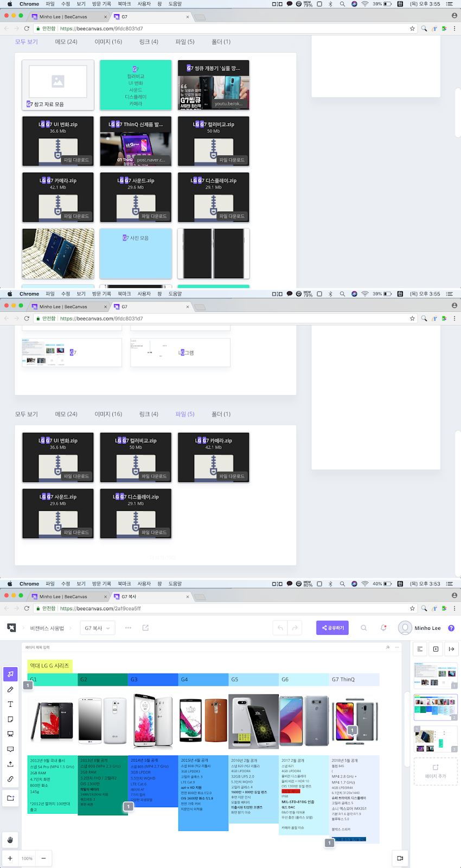The width and height of the screenshot is (461, 868).
Task: Click the 페이지 추가 add page box
Action: tap(435, 771)
